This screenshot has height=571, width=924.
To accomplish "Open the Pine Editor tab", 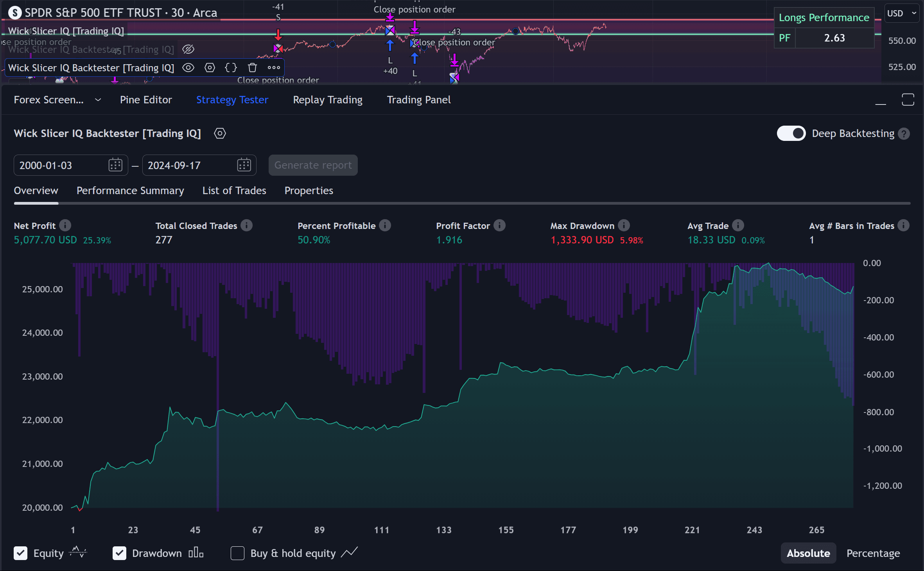I will pos(146,100).
